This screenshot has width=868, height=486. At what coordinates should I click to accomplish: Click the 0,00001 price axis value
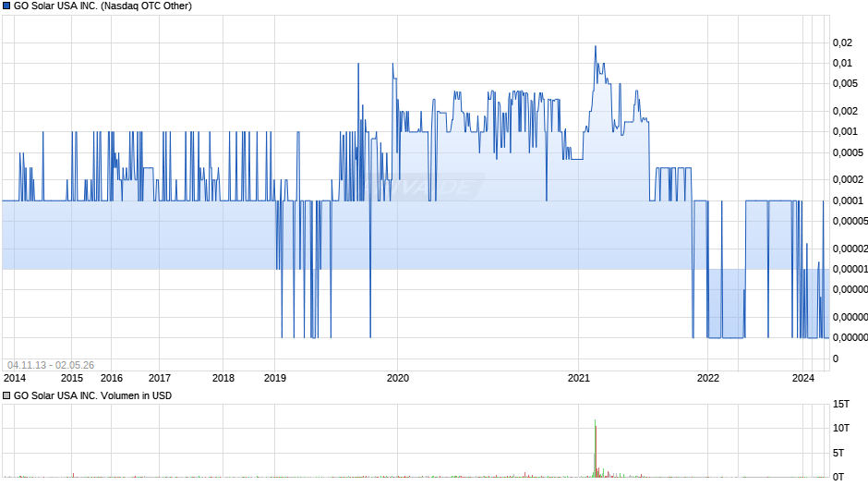850,269
